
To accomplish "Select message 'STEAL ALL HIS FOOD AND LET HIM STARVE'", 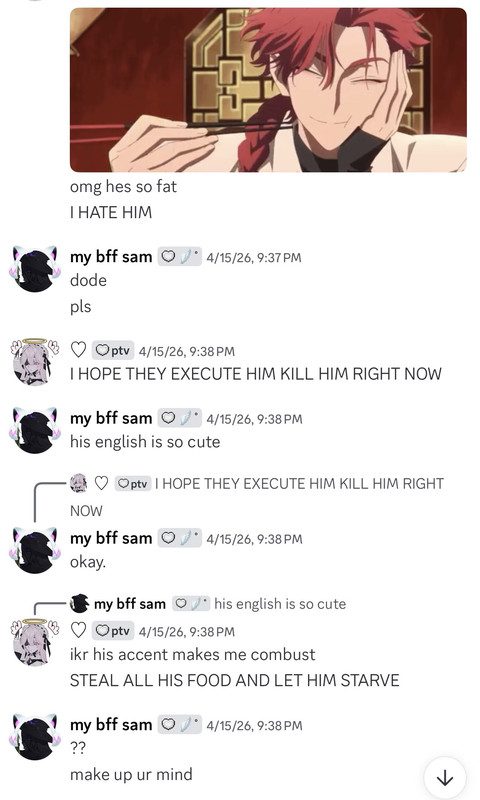I will coord(235,681).
